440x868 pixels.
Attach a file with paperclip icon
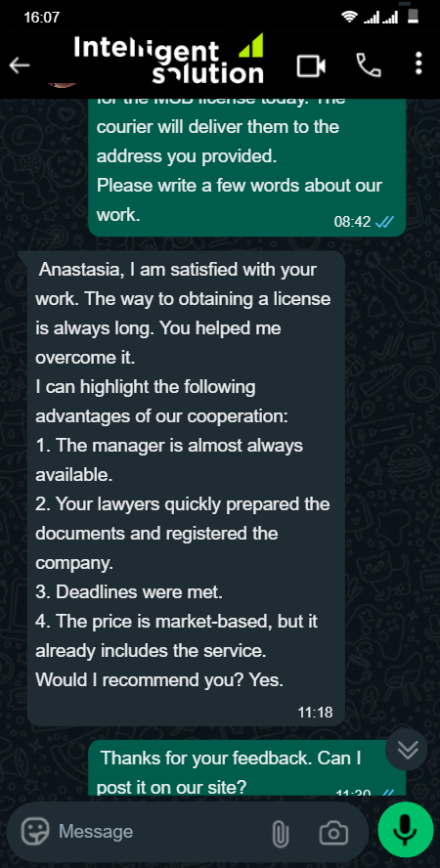pos(281,833)
